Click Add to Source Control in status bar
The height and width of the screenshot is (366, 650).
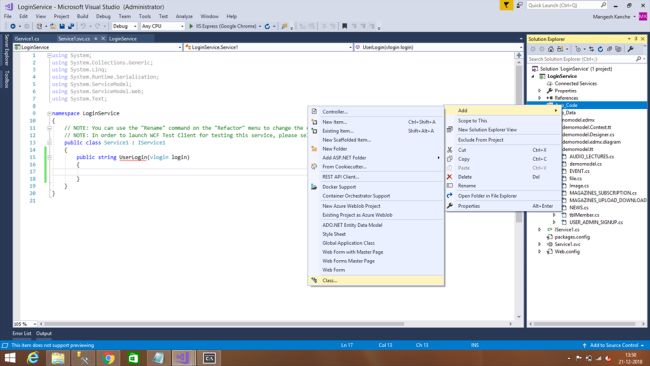tap(613, 345)
